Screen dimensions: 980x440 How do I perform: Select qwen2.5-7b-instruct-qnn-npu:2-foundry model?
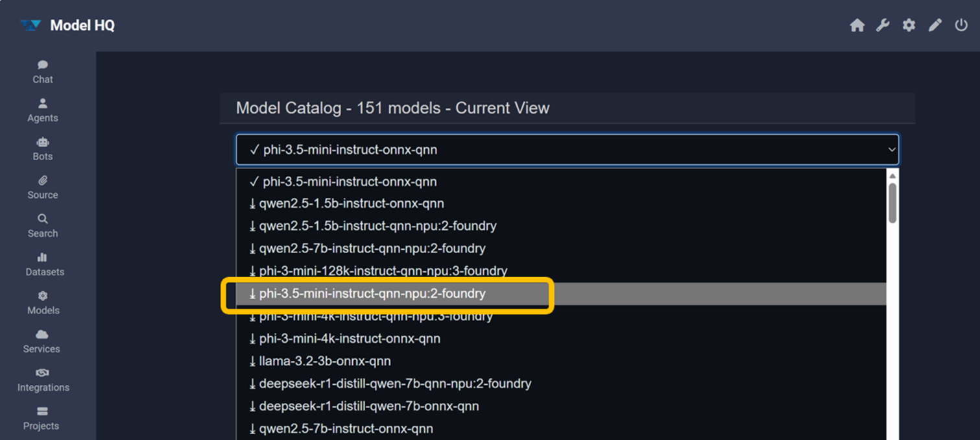click(562, 249)
